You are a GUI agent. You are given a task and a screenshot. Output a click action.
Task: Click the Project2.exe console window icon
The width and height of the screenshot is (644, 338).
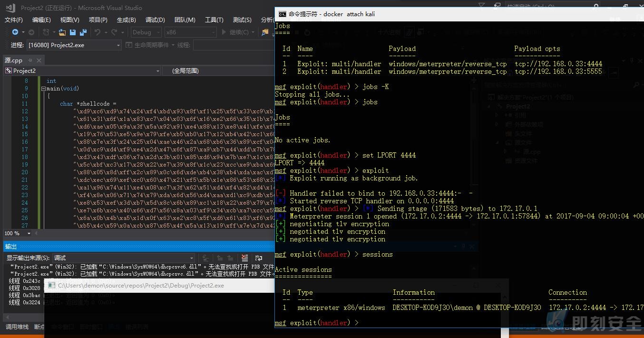[x=51, y=286]
